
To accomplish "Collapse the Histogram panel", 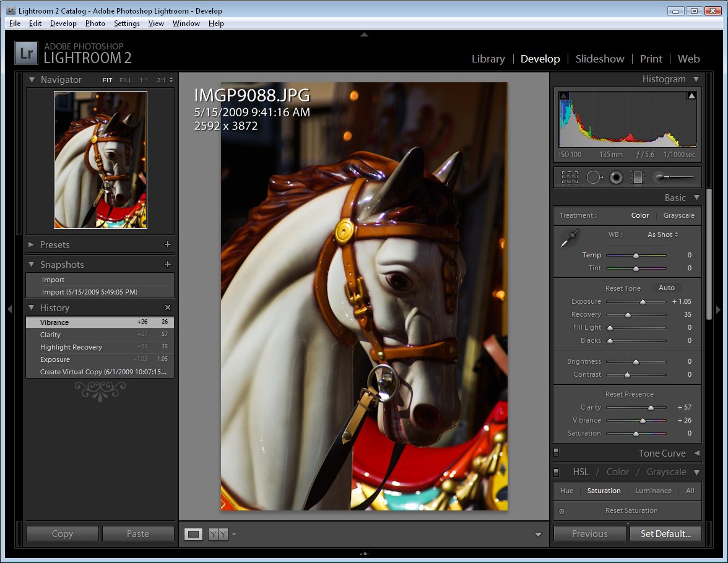I will (696, 79).
